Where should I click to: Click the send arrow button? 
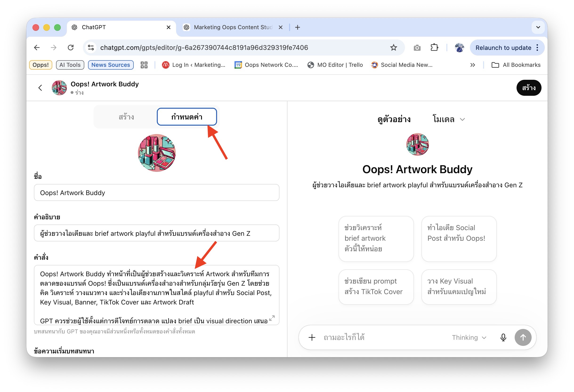(523, 337)
